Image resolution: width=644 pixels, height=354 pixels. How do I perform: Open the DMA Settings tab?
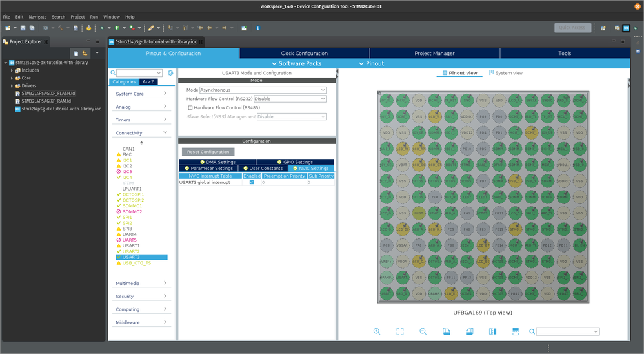217,162
